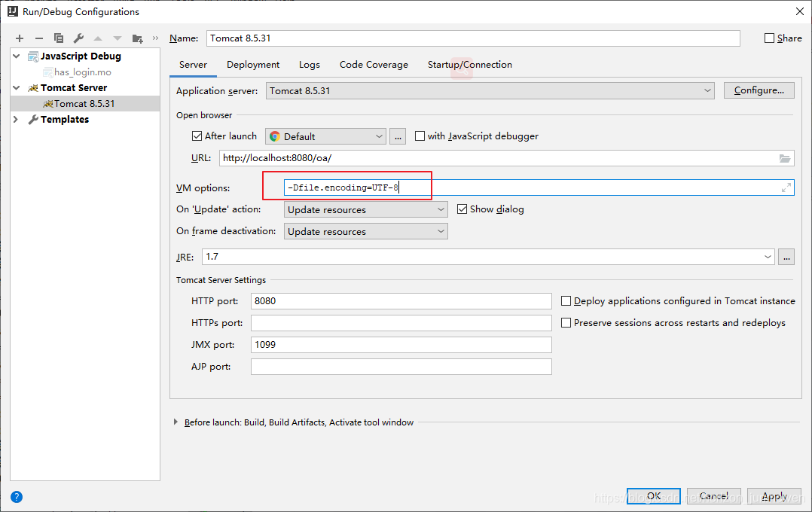The width and height of the screenshot is (812, 512).
Task: Switch to the Startup/Connection tab
Action: coord(470,65)
